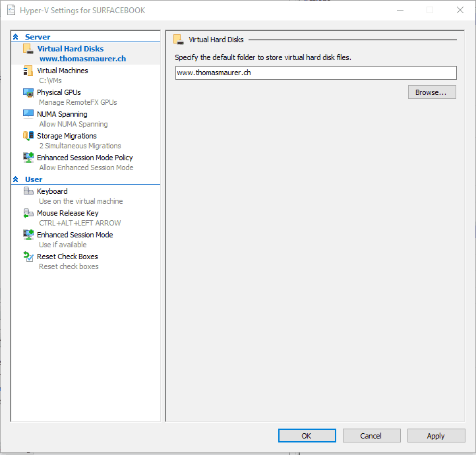Click the Virtual Machines icon
476x455 pixels.
coord(28,71)
